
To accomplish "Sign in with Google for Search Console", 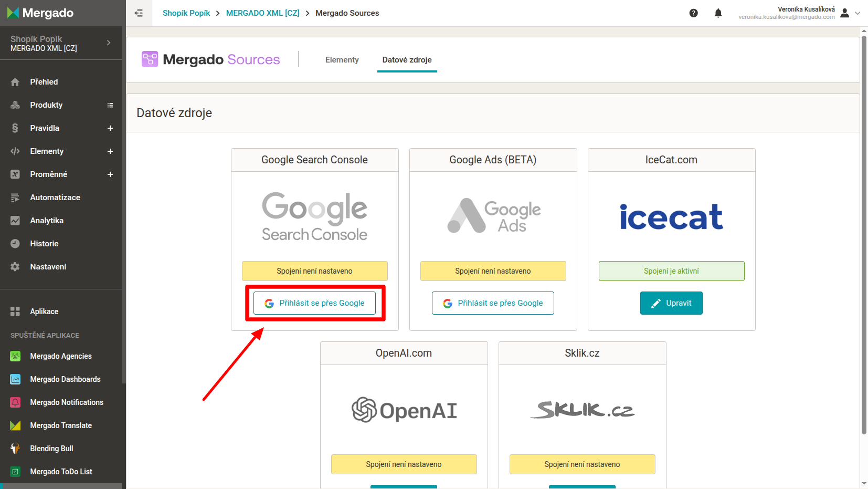I will [314, 303].
